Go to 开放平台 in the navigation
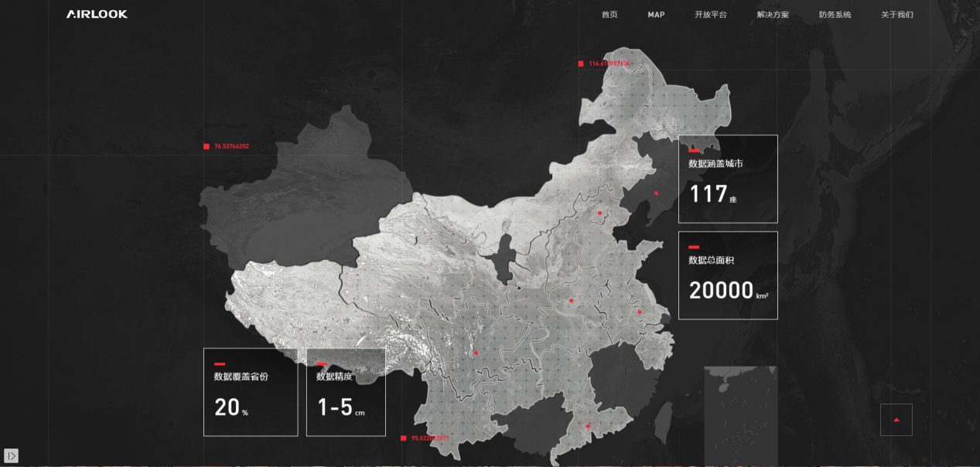This screenshot has height=467, width=980. click(710, 15)
